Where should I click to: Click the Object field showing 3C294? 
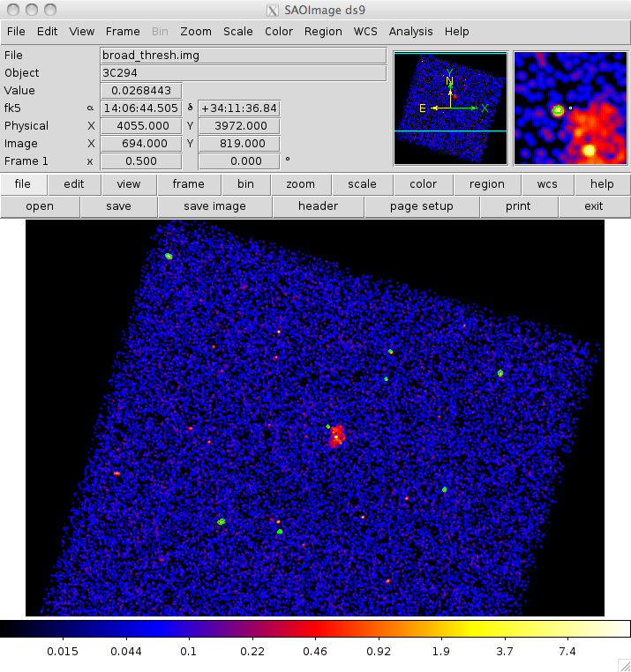(x=243, y=73)
